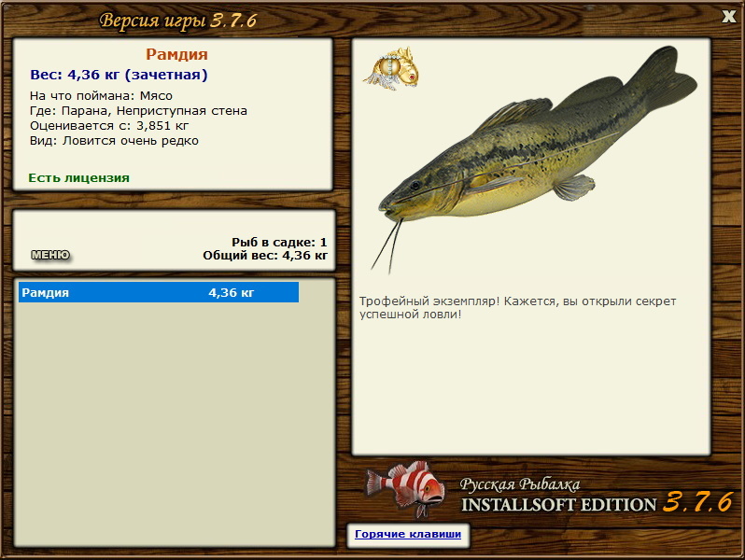The image size is (745, 560).
Task: Close the window with the X button
Action: click(728, 17)
